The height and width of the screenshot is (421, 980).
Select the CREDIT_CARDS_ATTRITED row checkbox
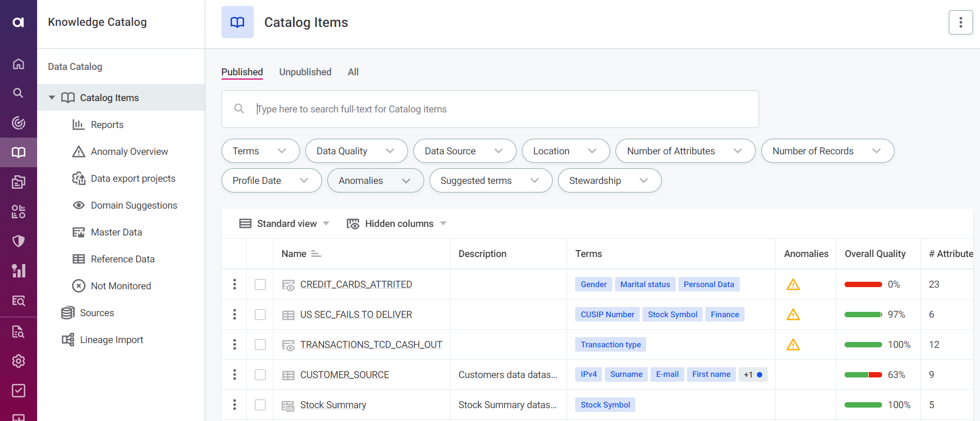260,284
